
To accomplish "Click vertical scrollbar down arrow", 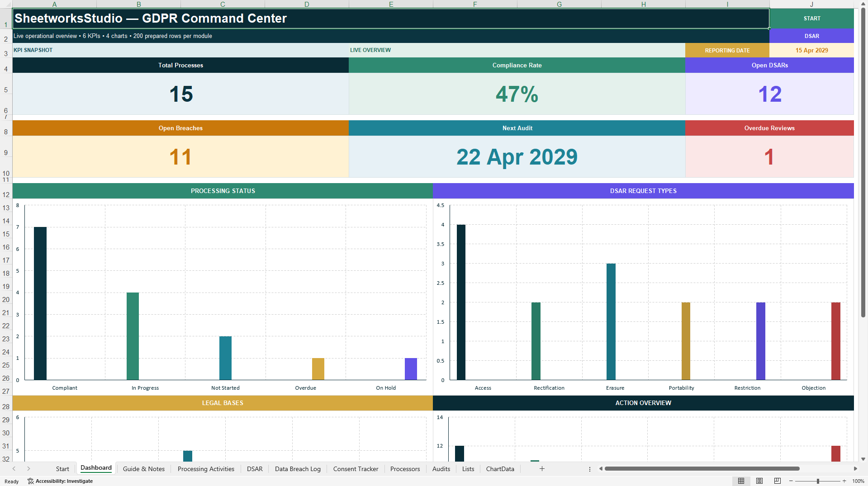I will (x=863, y=459).
